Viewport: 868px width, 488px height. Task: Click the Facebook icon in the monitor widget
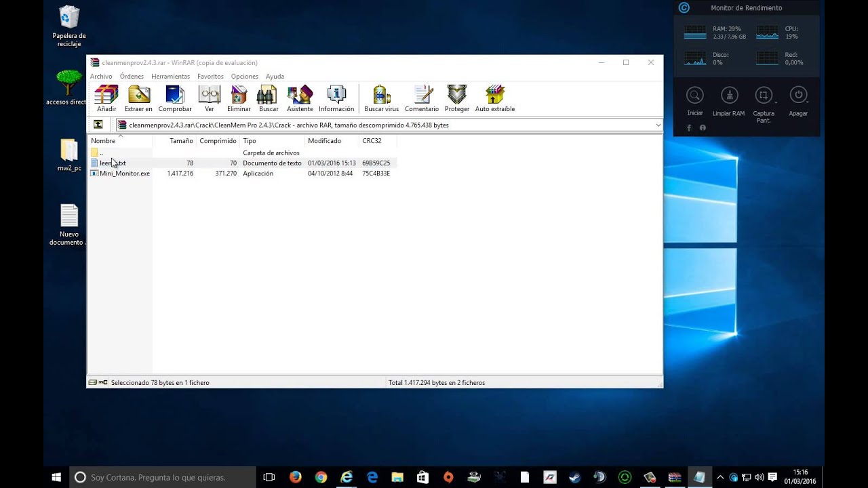(x=689, y=127)
